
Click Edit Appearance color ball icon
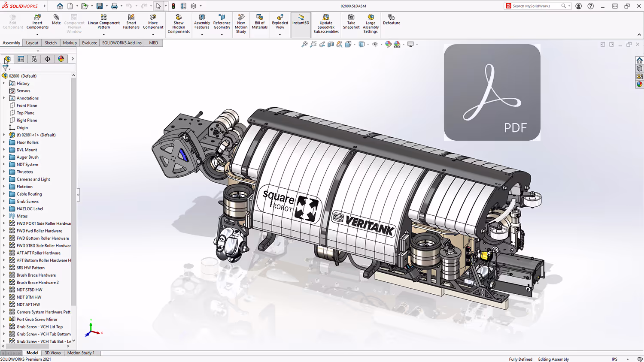[388, 44]
